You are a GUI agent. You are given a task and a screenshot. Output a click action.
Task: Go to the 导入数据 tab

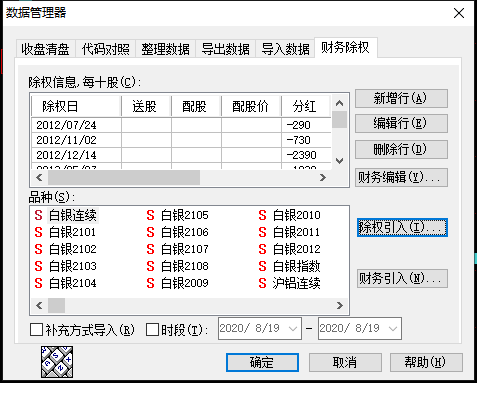[286, 49]
